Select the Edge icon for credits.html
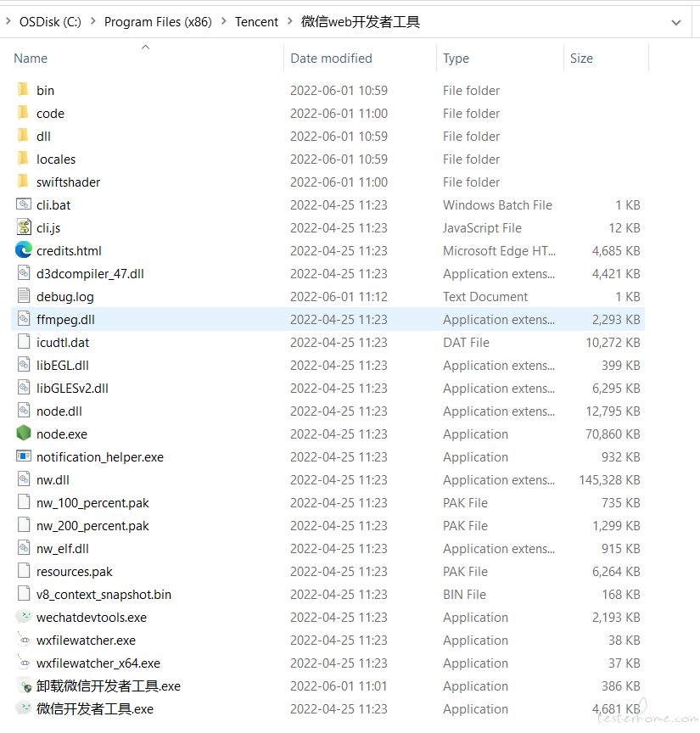Viewport: 700px width, 733px height. [x=24, y=250]
